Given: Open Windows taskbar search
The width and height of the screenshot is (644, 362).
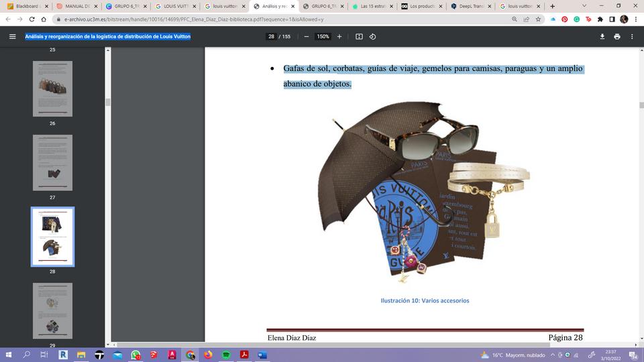Looking at the screenshot, I should point(26,355).
